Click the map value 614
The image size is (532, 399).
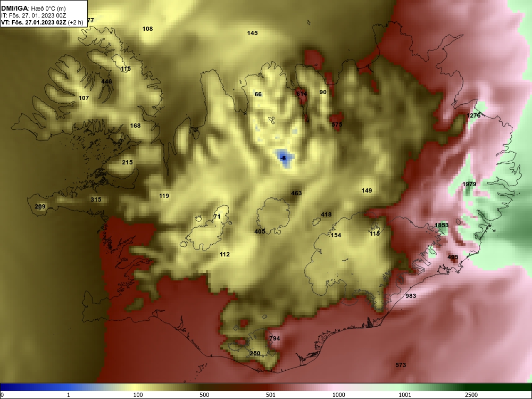tap(302, 94)
